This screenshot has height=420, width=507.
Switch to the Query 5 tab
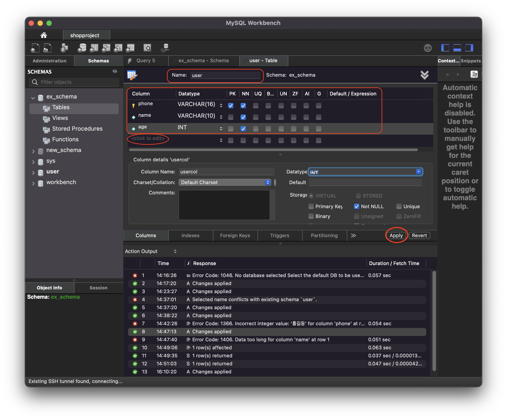[145, 61]
